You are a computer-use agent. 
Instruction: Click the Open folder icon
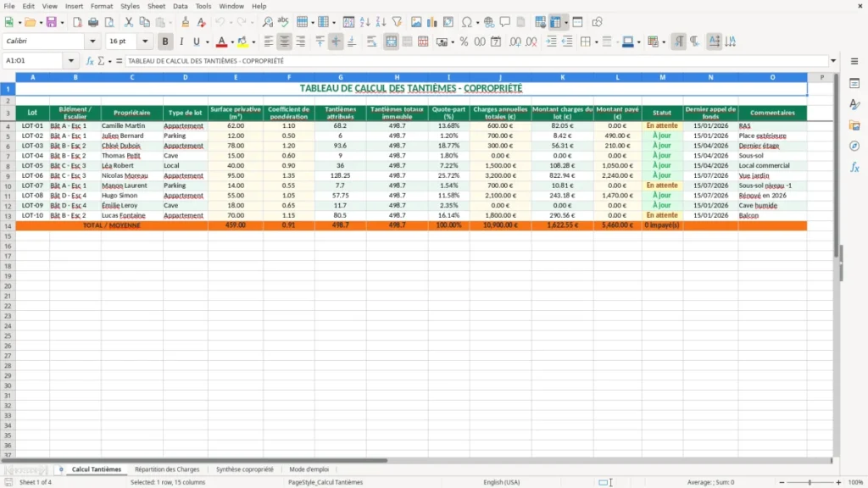pos(30,22)
